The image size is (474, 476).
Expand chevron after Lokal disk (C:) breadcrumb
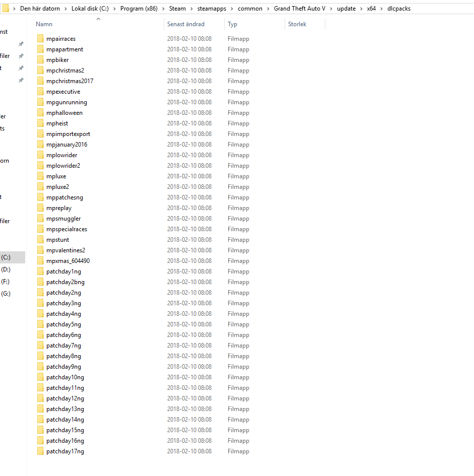114,9
